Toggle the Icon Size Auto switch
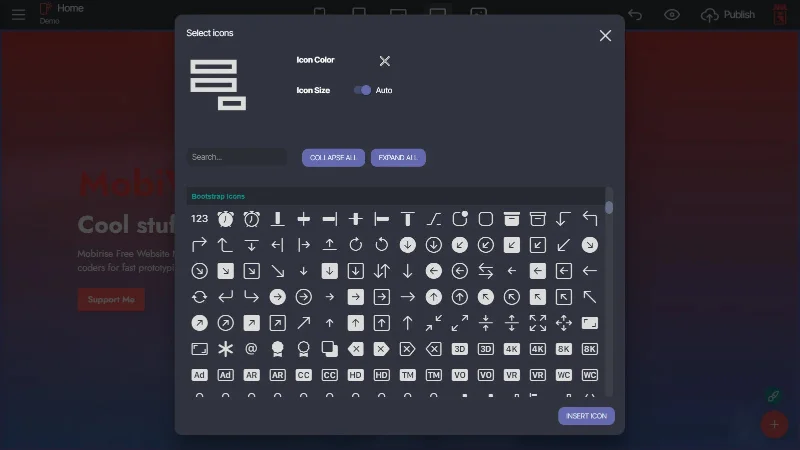800x450 pixels. tap(362, 90)
